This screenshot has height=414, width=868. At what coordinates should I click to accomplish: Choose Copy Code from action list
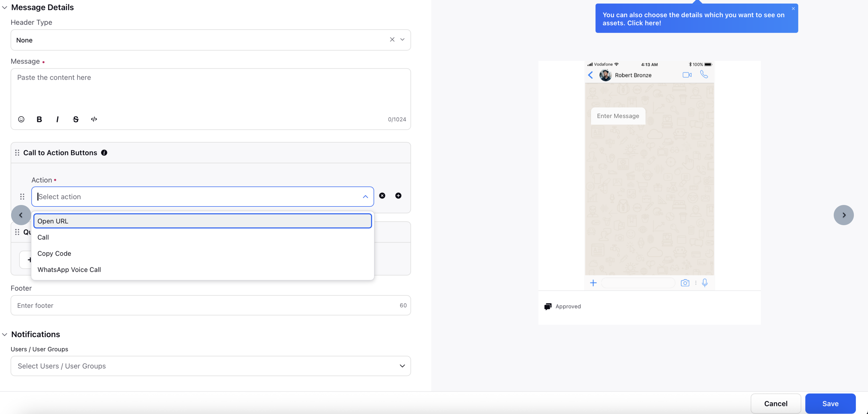click(x=203, y=254)
